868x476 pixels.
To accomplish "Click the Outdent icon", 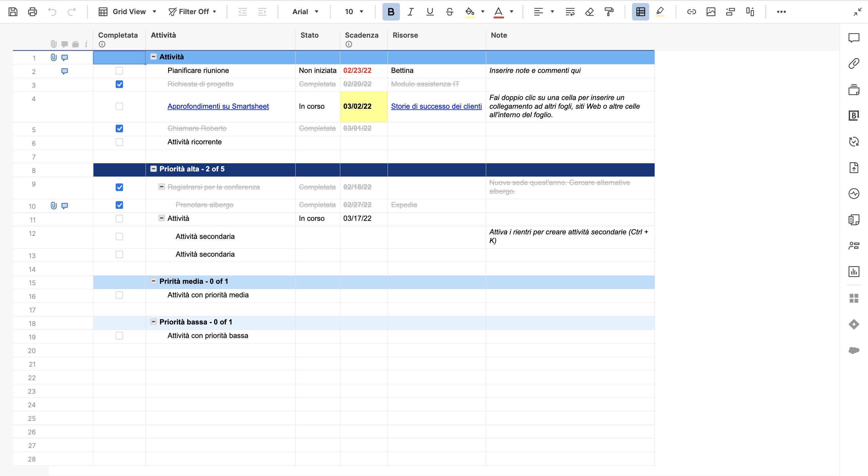I will pos(243,12).
